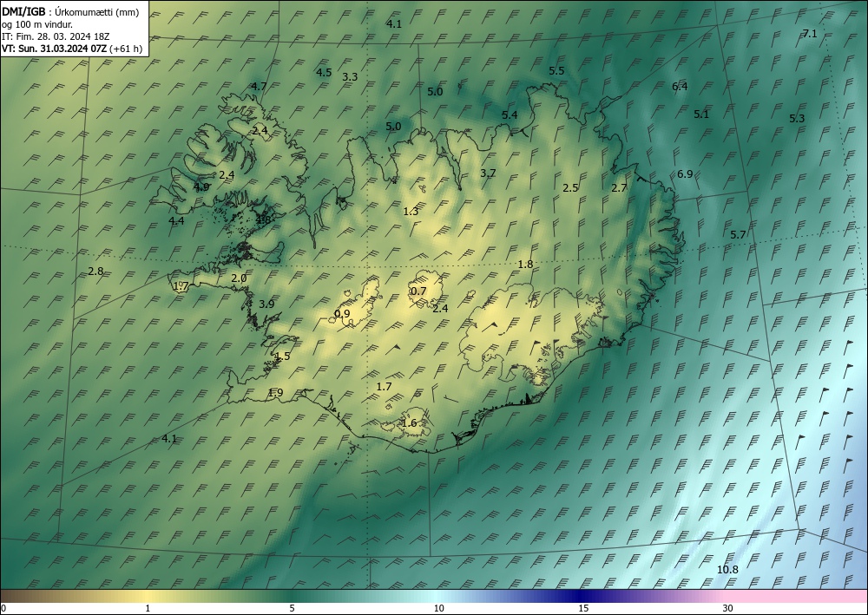Select the 5.3 value on the map
This screenshot has width=868, height=615.
797,118
